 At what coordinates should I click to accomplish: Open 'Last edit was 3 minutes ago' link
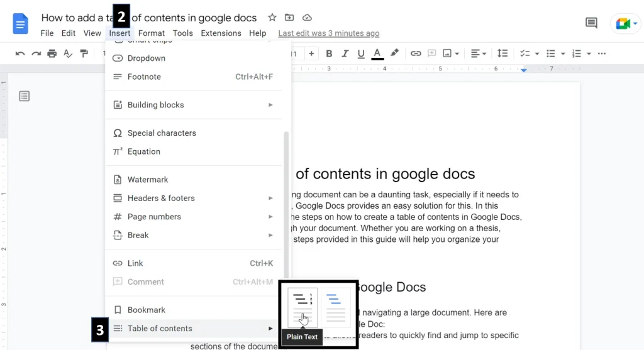pyautogui.click(x=328, y=33)
